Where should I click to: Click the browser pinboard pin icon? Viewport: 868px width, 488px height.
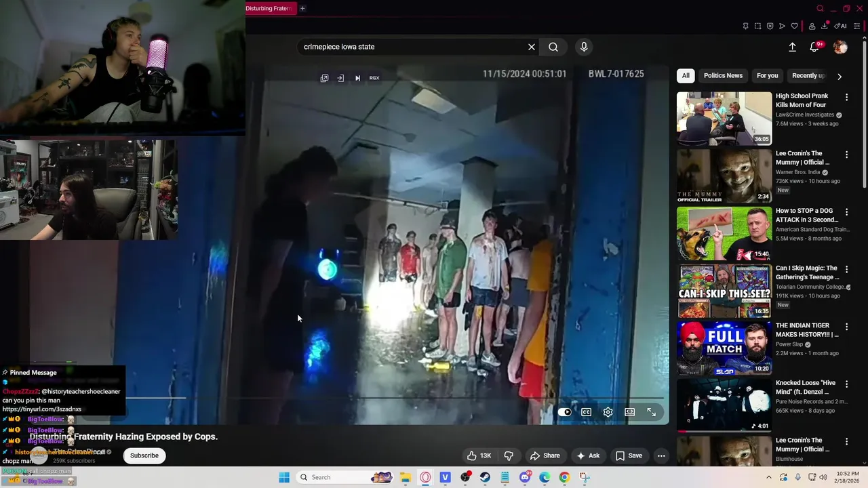click(745, 26)
